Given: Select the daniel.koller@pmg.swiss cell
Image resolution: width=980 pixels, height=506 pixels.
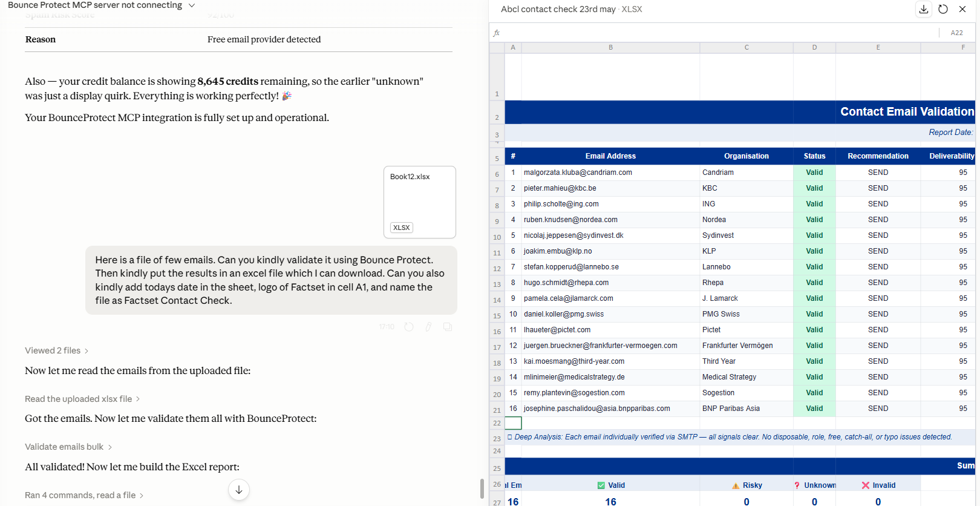Looking at the screenshot, I should (x=610, y=314).
